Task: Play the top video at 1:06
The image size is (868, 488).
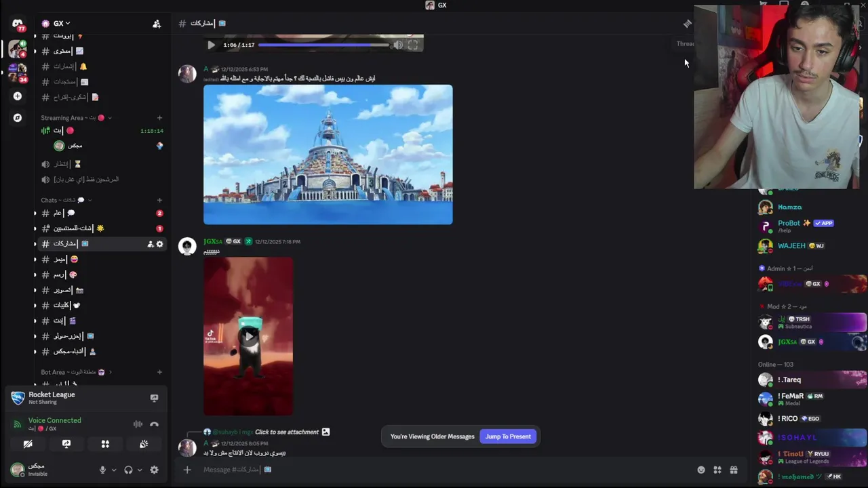Action: coord(211,45)
